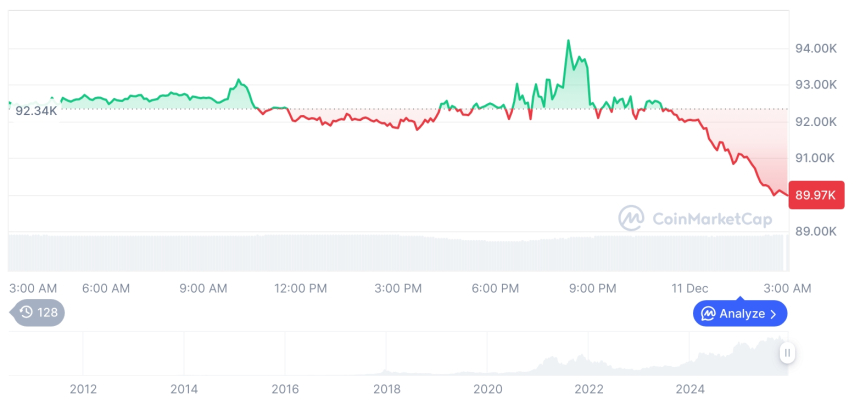860x401 pixels.
Task: Select 2016 on the year navigator
Action: tap(285, 389)
